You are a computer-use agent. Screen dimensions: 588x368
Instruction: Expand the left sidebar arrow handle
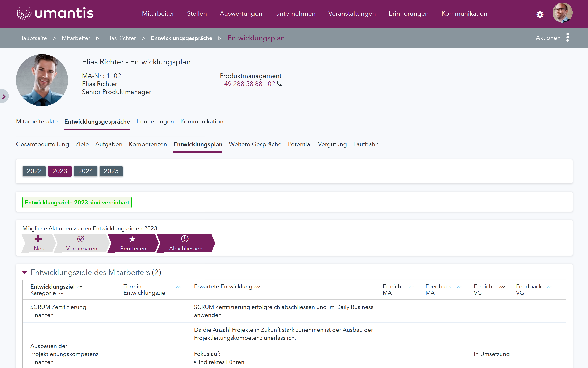pos(4,96)
